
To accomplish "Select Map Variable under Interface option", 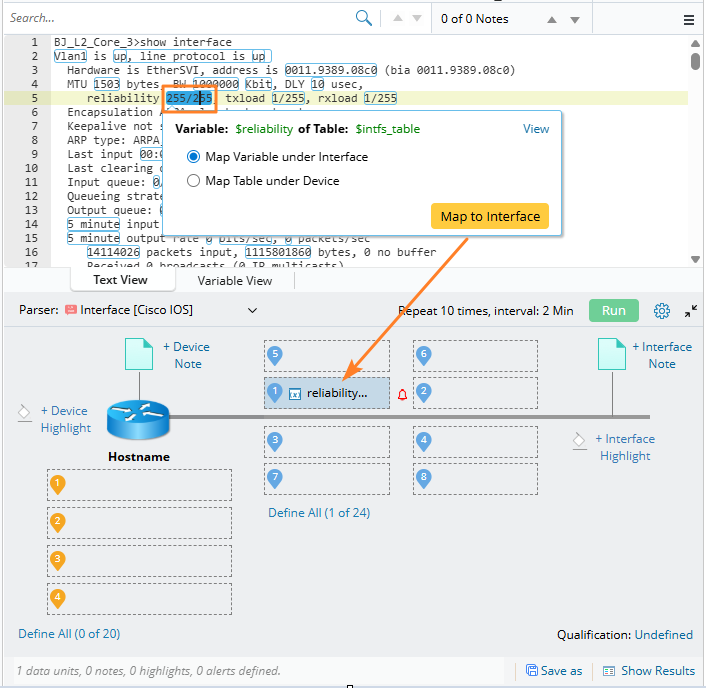I will click(194, 157).
